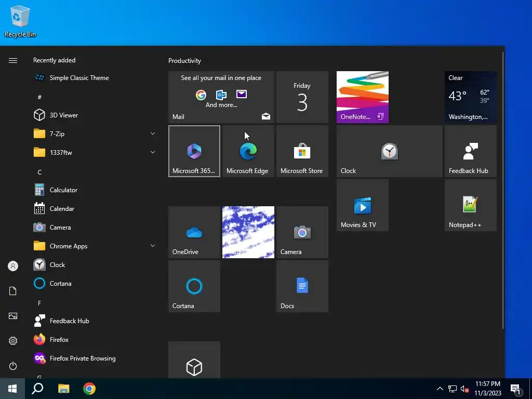Open the Pictures sidebar icon

coord(13,316)
